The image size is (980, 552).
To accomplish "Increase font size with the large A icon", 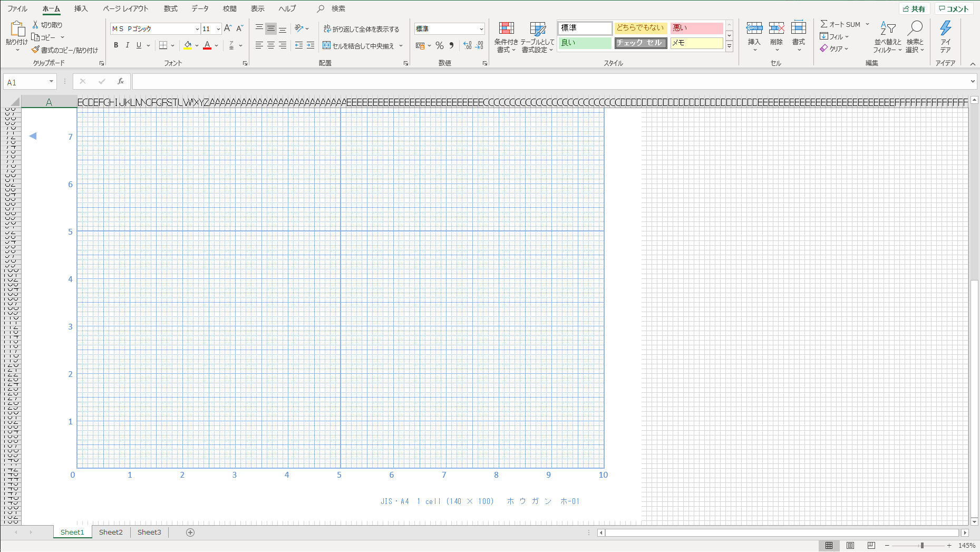I will [228, 28].
